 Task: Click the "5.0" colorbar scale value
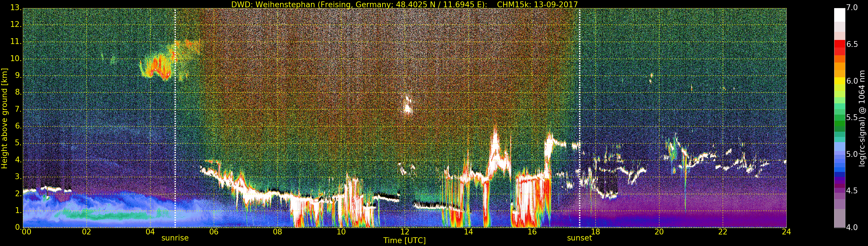pyautogui.click(x=852, y=154)
